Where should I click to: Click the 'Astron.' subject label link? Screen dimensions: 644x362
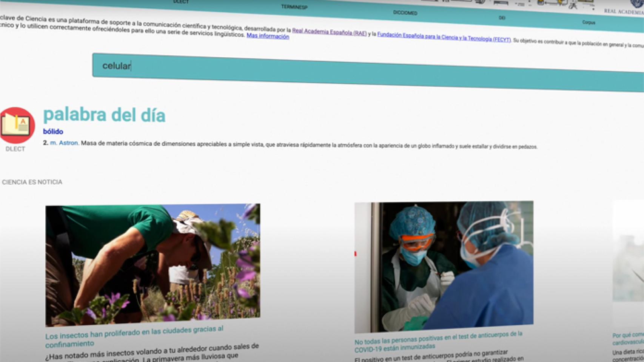click(x=69, y=143)
